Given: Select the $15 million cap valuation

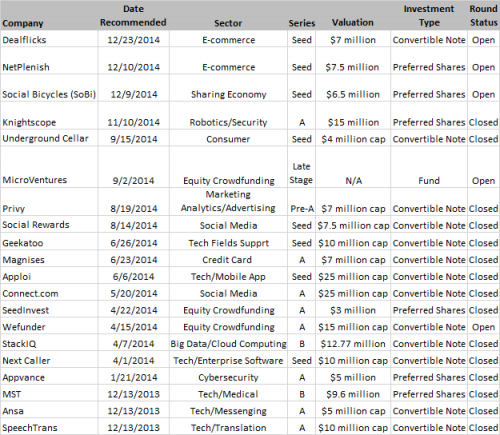Looking at the screenshot, I should 353,327.
